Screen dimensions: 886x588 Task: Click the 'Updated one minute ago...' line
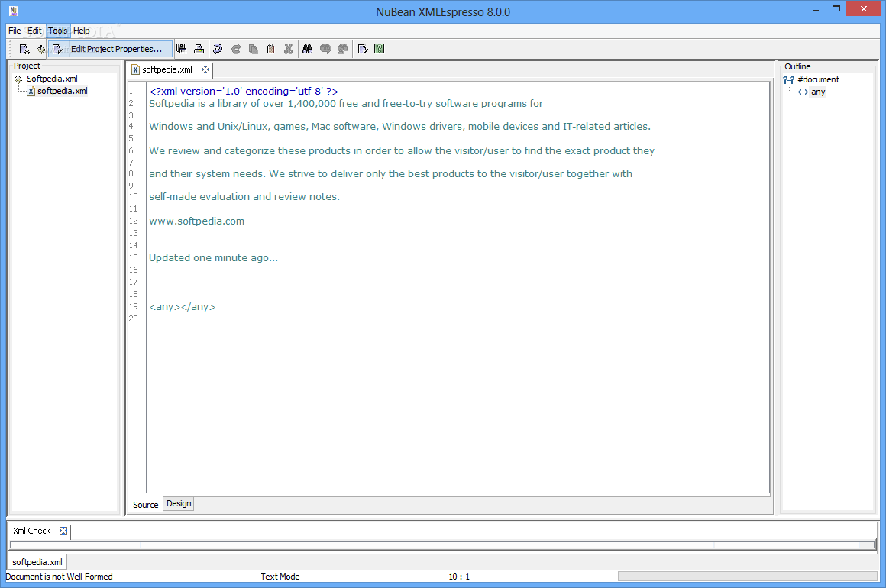coord(214,257)
